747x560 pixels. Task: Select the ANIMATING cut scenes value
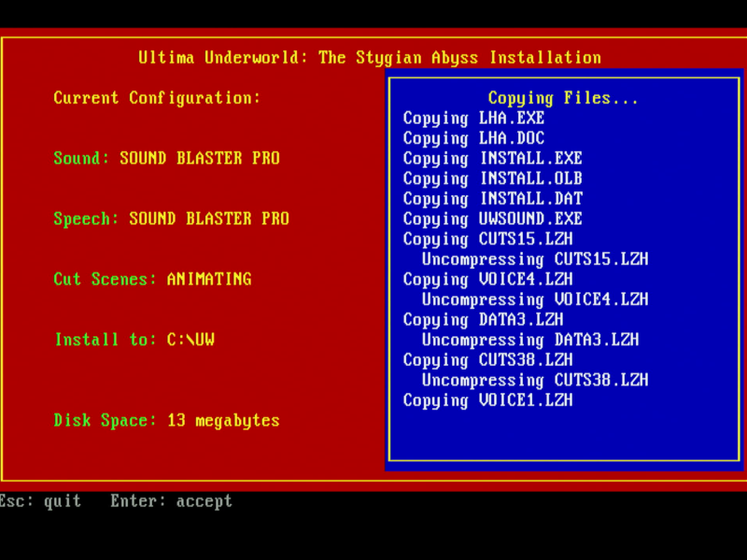[209, 279]
